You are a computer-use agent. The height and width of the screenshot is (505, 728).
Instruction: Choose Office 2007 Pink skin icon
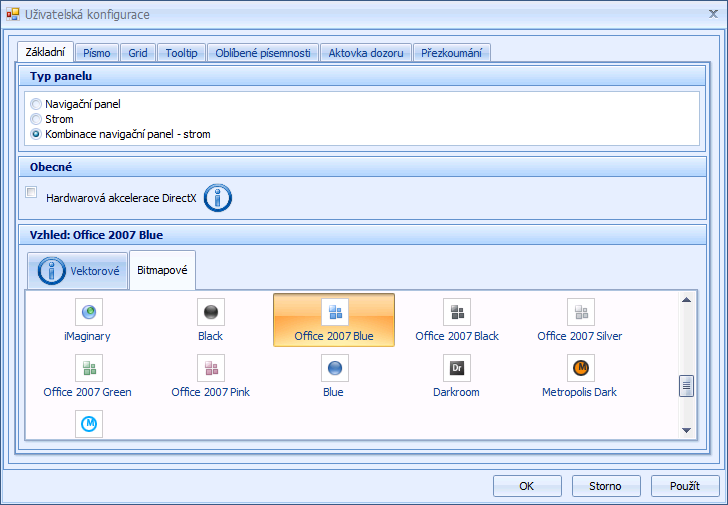[211, 368]
